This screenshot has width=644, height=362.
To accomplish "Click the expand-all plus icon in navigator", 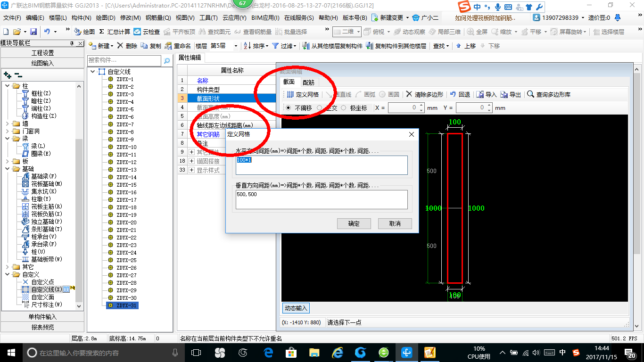I will 8,75.
